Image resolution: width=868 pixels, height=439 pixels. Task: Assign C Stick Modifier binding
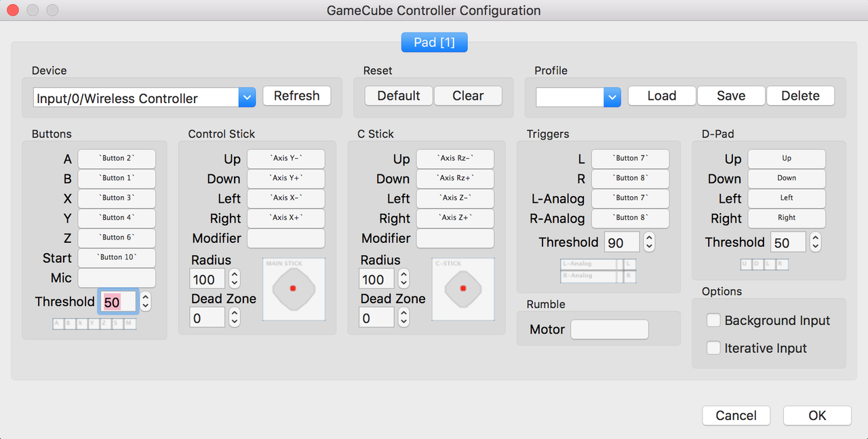[455, 238]
